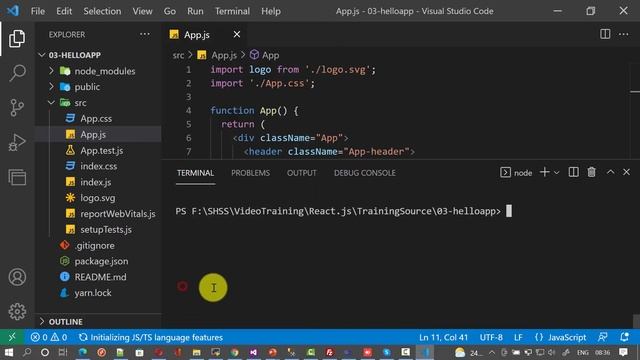Open the View menu
Screen dimensions: 640x360
tap(142, 11)
